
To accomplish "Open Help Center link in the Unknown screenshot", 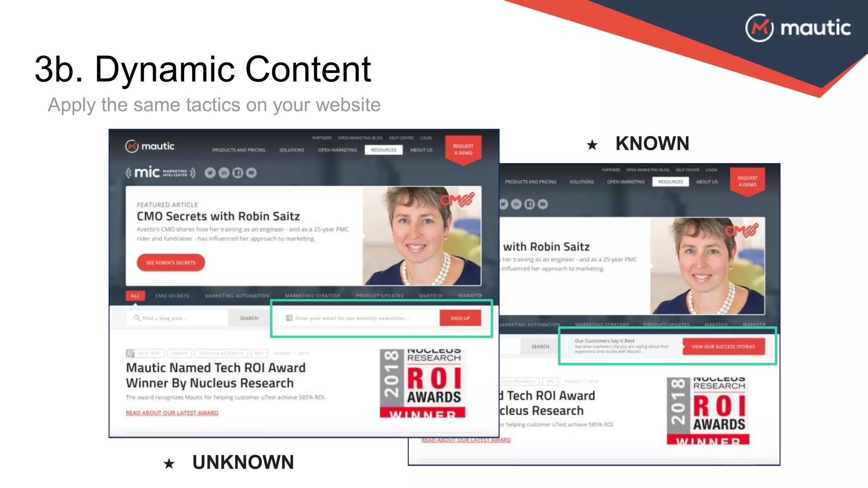I will [401, 138].
